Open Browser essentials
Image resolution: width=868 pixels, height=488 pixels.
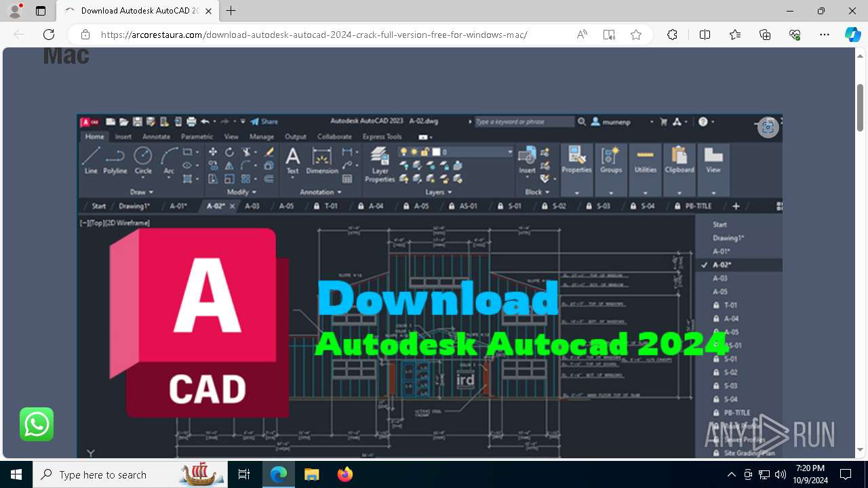[x=795, y=35]
